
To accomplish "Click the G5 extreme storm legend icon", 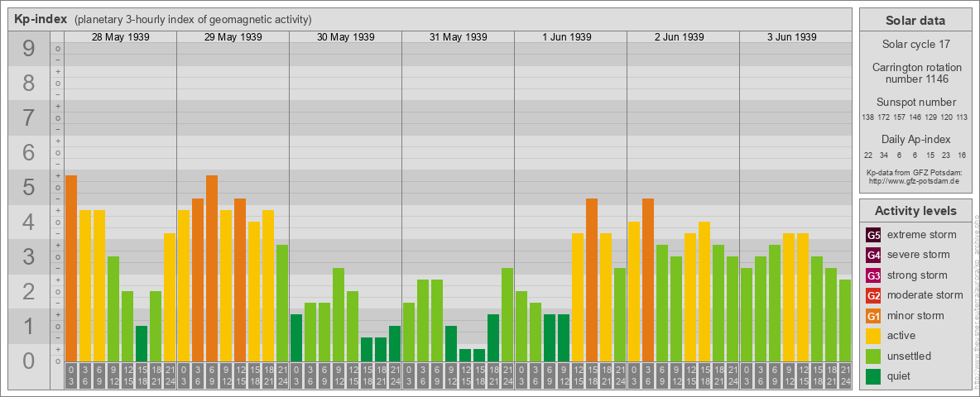I will click(x=873, y=236).
